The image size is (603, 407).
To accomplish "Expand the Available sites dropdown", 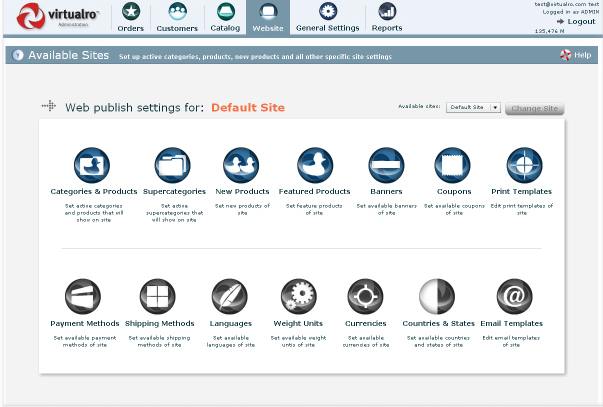I will pos(473,107).
